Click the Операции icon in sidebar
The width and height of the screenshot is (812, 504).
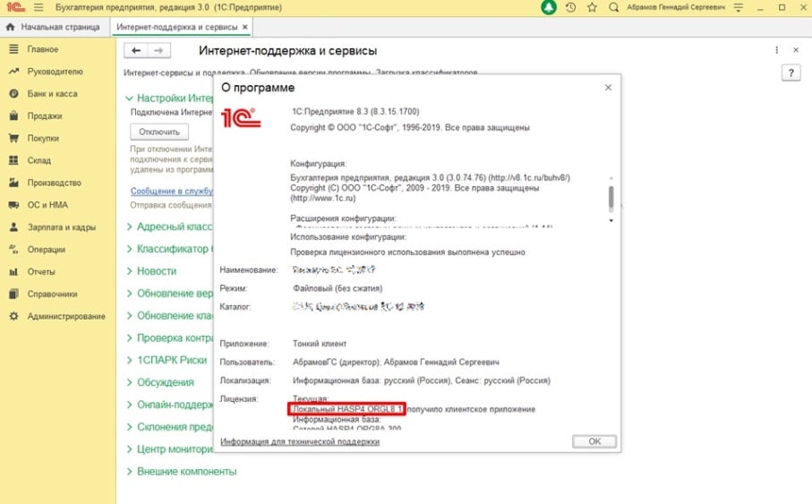[14, 249]
